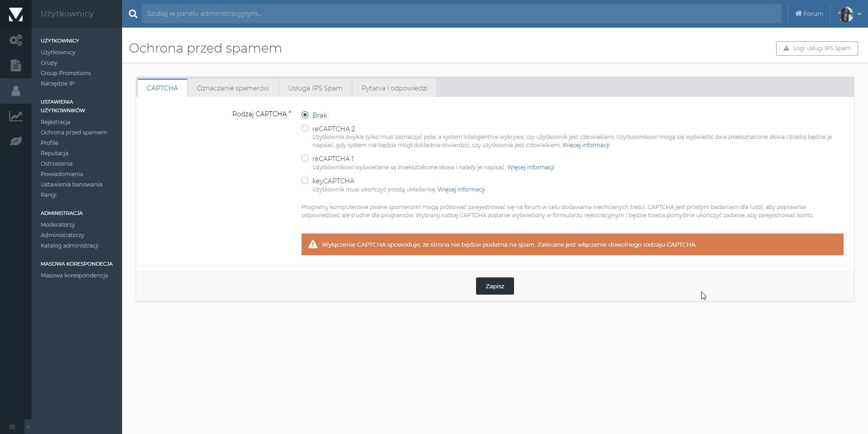Click the hamburger reorder icon at bottom-left
Viewport: 868px width, 434px height.
point(12,427)
